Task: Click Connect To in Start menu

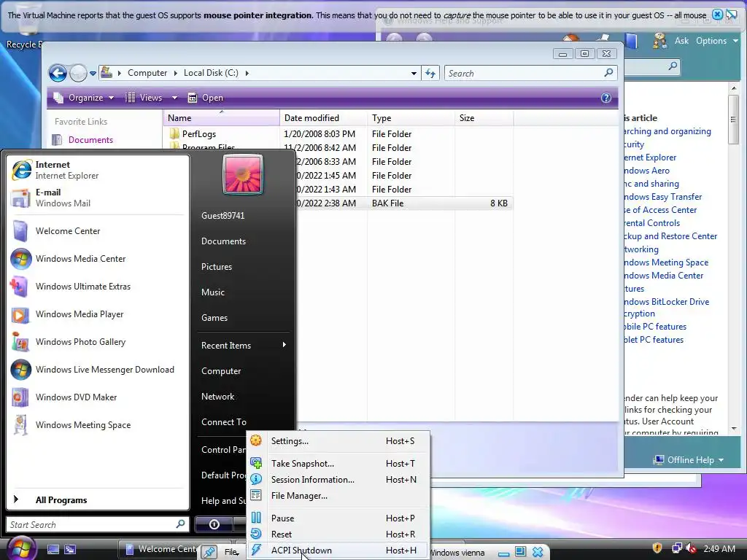Action: [223, 422]
